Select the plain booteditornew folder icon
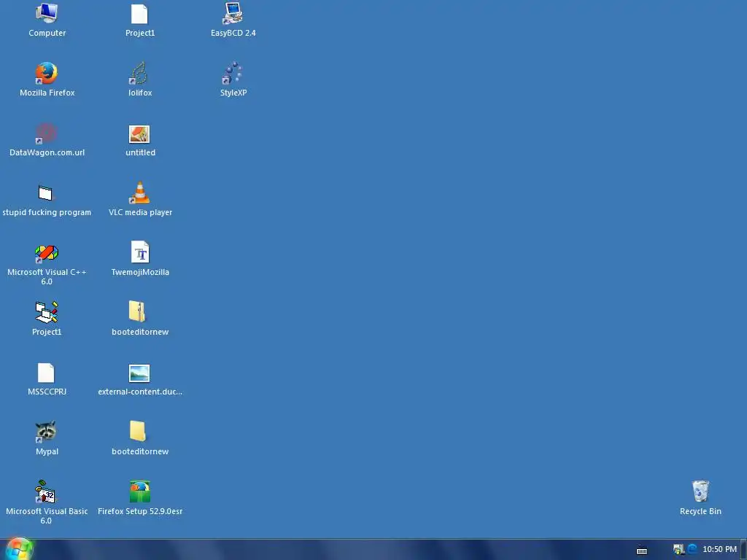The height and width of the screenshot is (560, 747). click(138, 432)
